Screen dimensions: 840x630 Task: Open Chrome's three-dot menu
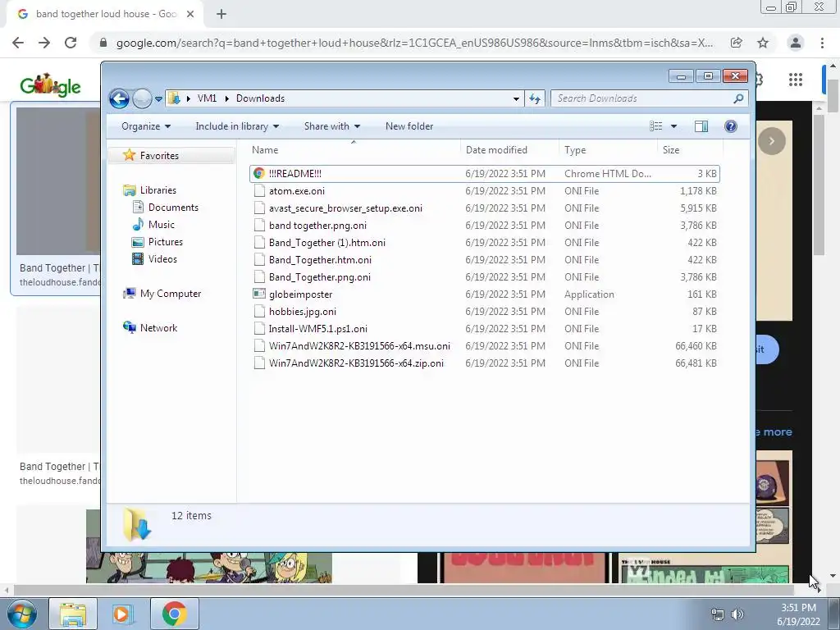(x=822, y=43)
